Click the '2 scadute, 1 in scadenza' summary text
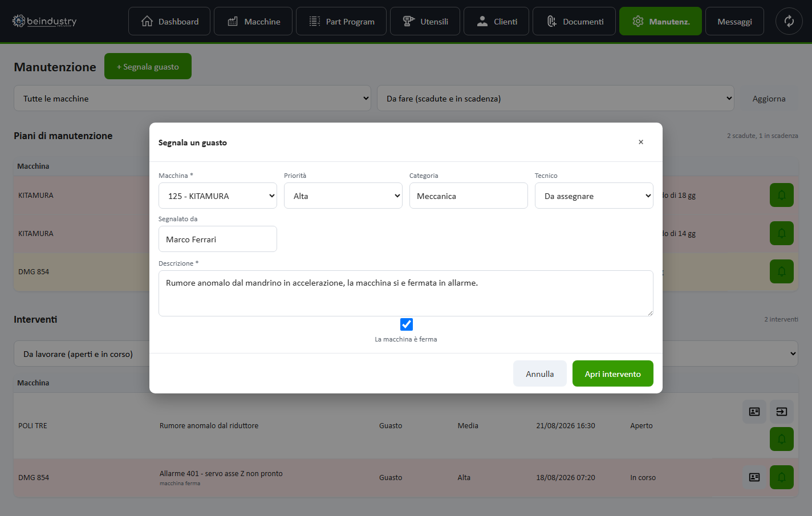The width and height of the screenshot is (812, 516). (762, 136)
